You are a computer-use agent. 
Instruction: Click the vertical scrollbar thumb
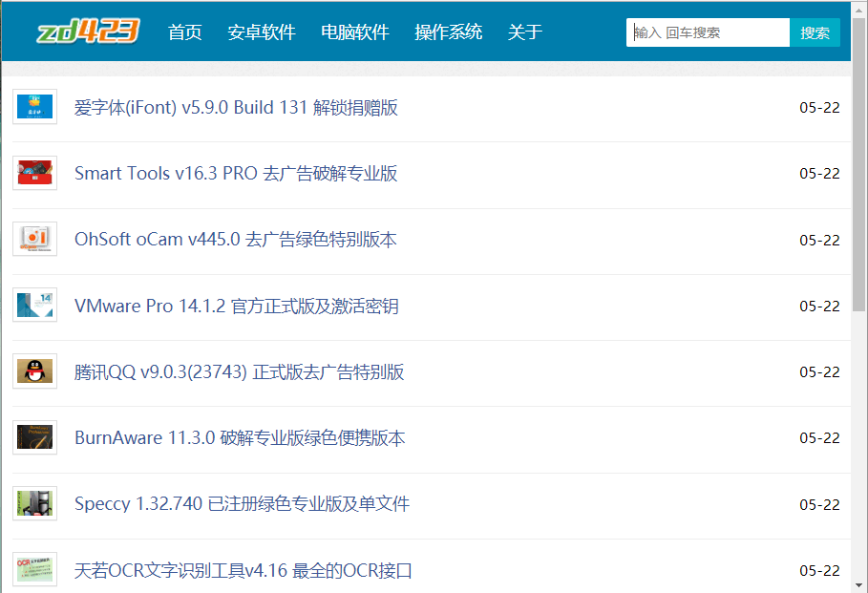(x=858, y=163)
